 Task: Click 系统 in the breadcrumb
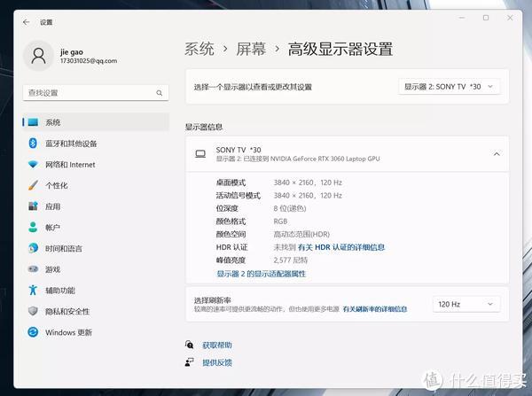click(x=199, y=49)
